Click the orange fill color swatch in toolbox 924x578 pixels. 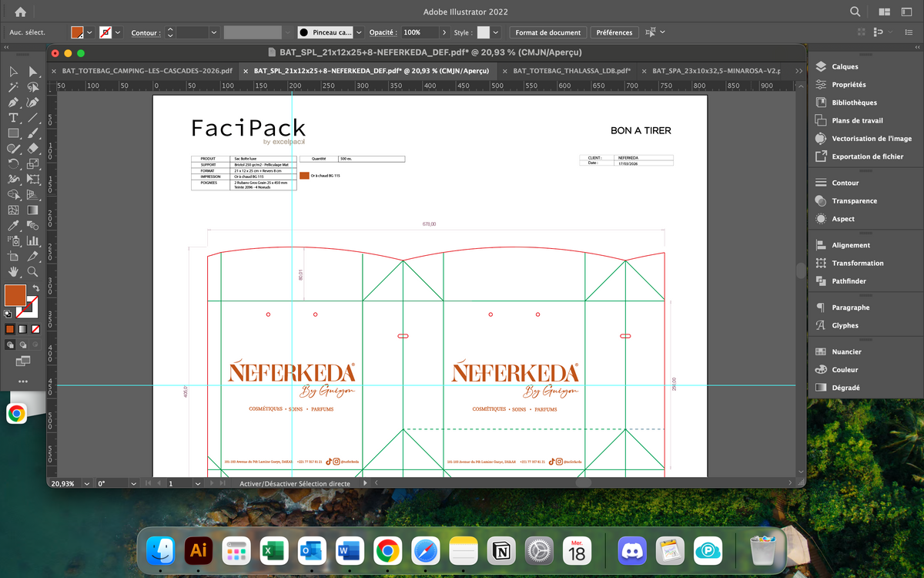click(15, 295)
